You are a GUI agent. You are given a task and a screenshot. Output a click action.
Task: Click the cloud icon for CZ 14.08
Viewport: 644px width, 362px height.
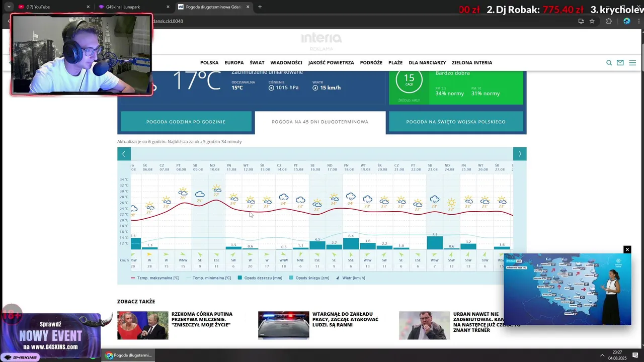click(x=284, y=197)
